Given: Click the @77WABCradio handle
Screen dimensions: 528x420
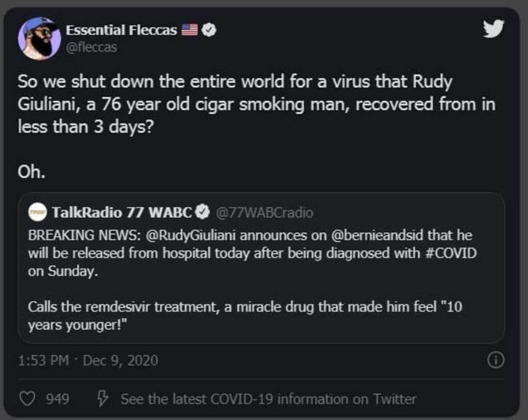Looking at the screenshot, I should pos(263,213).
